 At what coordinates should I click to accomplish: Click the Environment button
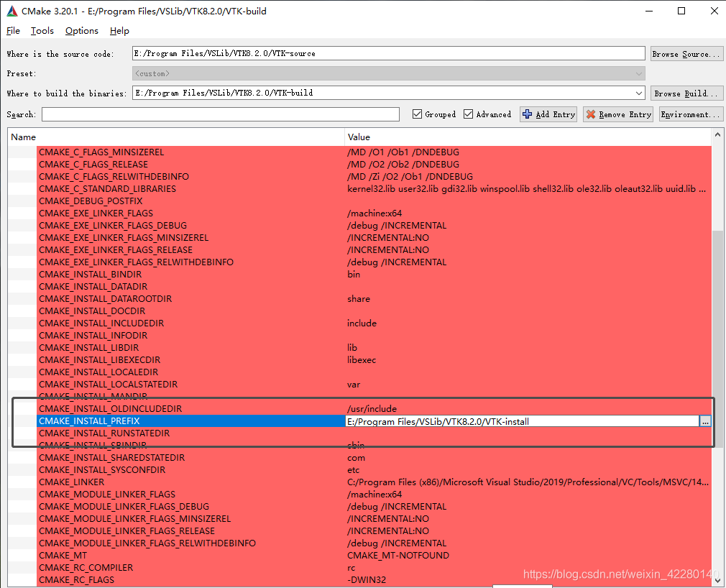coord(690,114)
